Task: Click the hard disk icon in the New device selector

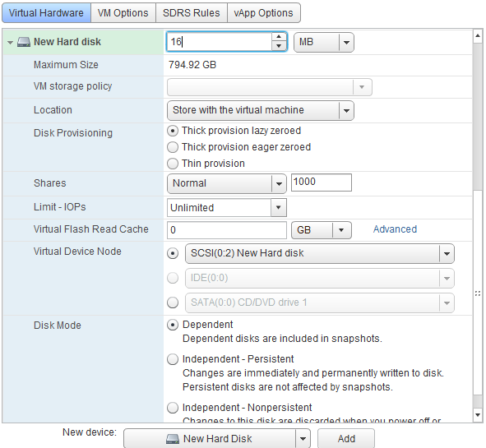Action: 173,438
